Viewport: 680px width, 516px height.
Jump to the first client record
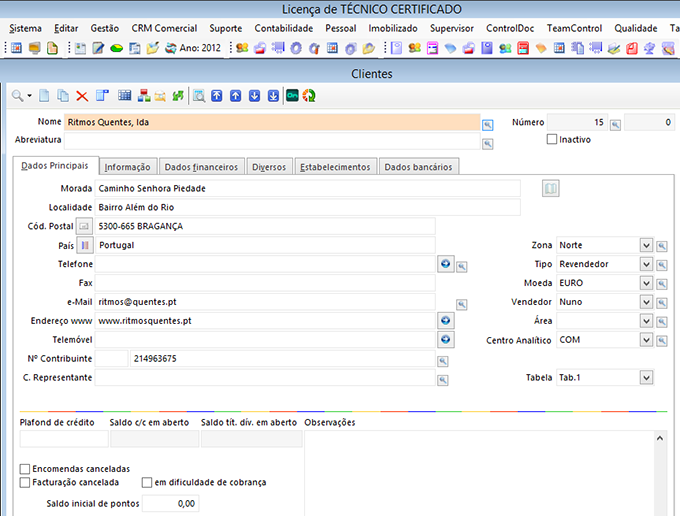(x=217, y=96)
